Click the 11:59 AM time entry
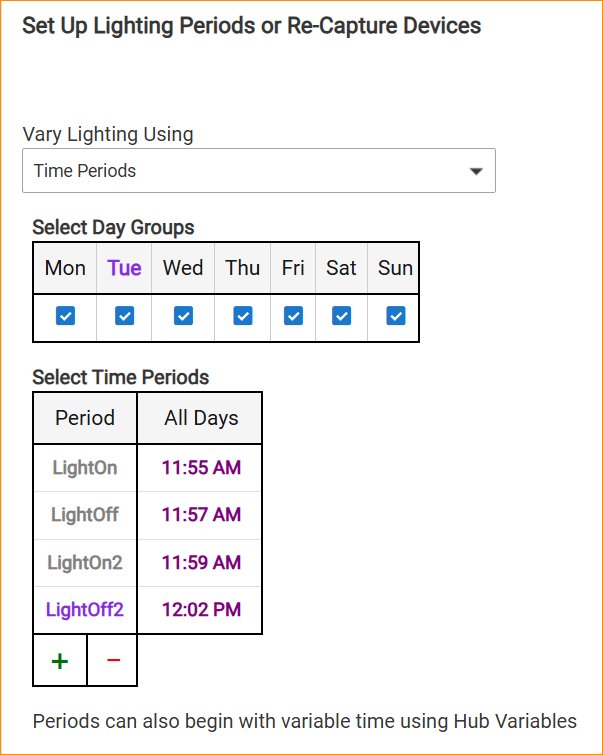The height and width of the screenshot is (755, 603). pos(201,562)
